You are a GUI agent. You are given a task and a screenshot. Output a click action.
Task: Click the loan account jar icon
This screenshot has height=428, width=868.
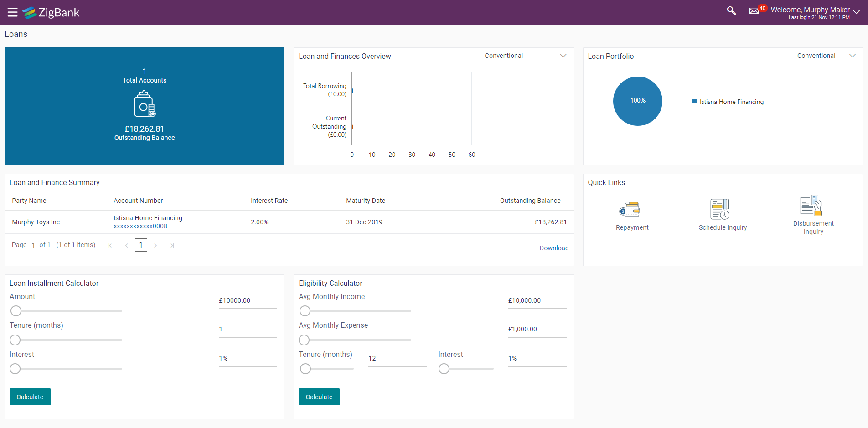tap(145, 104)
